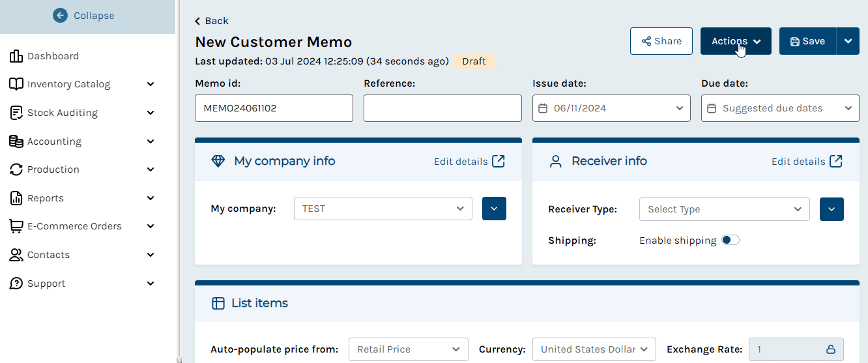Image resolution: width=868 pixels, height=363 pixels.
Task: Click into the Reference input field
Action: click(x=442, y=108)
